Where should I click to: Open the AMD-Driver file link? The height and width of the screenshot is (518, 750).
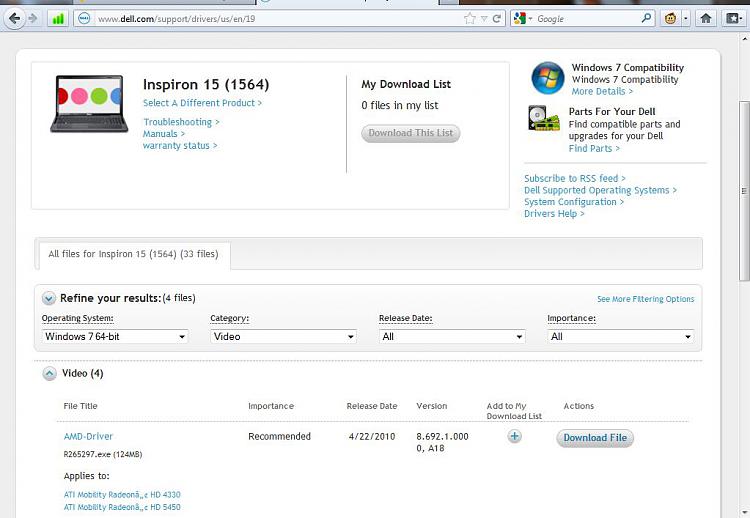coord(88,436)
